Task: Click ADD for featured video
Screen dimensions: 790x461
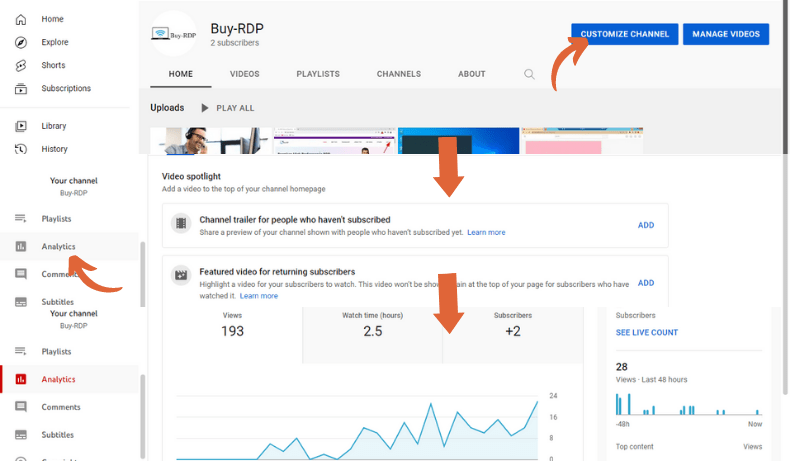Action: (646, 283)
